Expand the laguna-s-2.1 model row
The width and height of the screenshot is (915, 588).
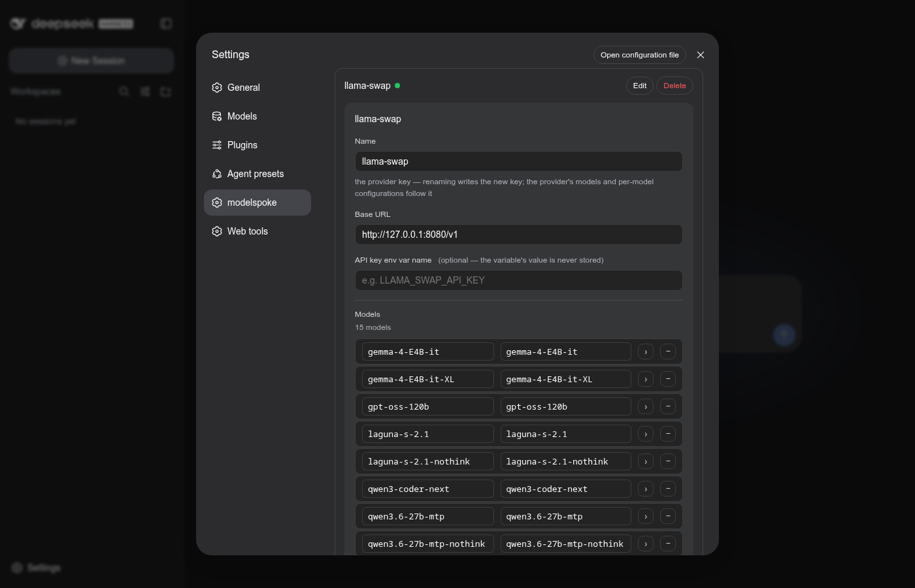[646, 434]
